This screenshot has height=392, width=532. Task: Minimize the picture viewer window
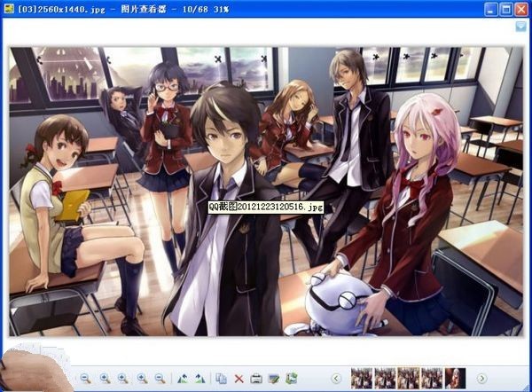pos(490,9)
